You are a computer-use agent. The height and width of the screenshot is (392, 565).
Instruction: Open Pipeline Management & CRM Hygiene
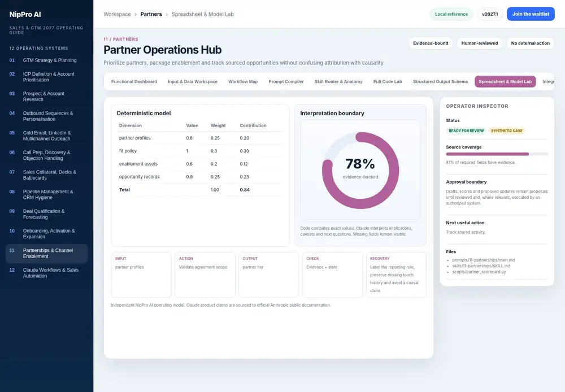pyautogui.click(x=46, y=194)
